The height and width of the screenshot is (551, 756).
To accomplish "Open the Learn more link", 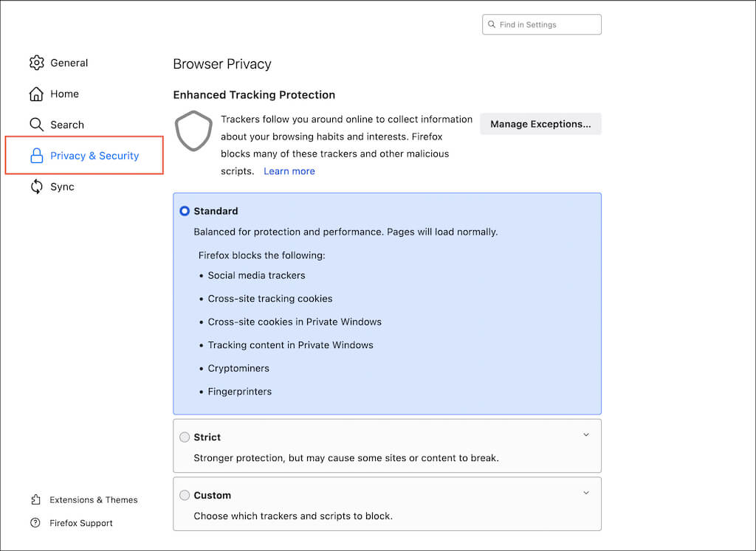I will click(x=289, y=171).
